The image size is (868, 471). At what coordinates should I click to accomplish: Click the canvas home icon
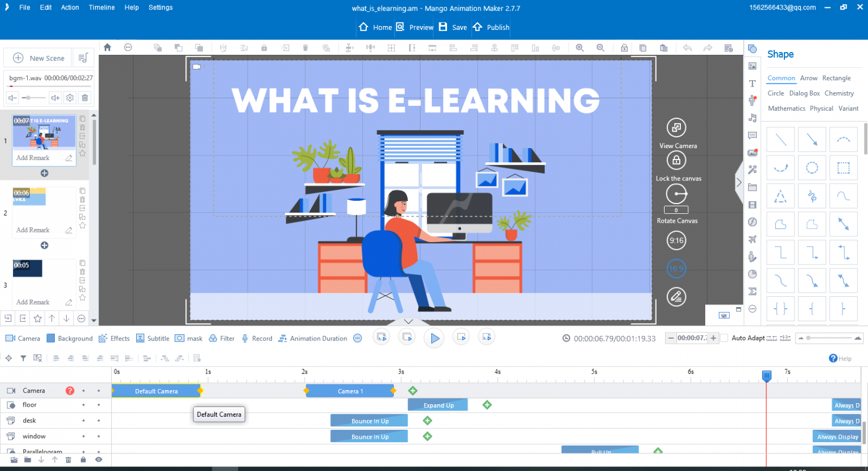pos(107,47)
